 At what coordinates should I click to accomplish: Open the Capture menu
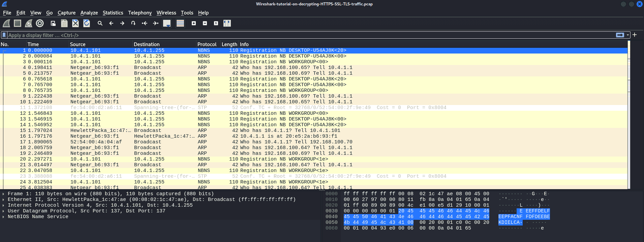coord(66,13)
